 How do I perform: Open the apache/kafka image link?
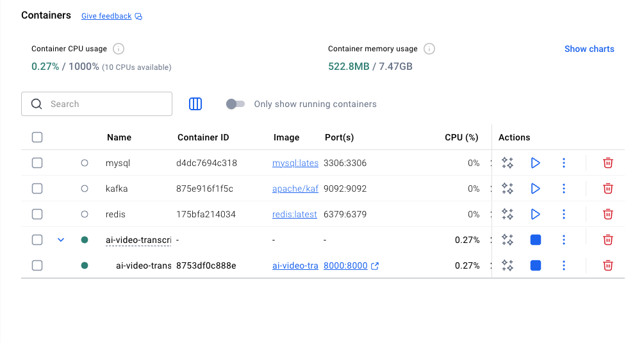point(295,188)
